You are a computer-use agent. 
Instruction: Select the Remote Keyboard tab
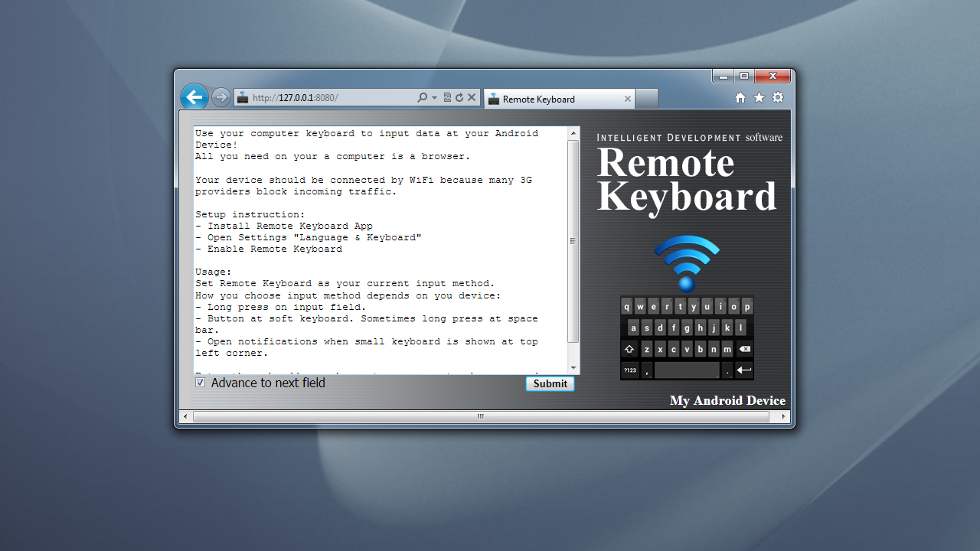coord(560,99)
